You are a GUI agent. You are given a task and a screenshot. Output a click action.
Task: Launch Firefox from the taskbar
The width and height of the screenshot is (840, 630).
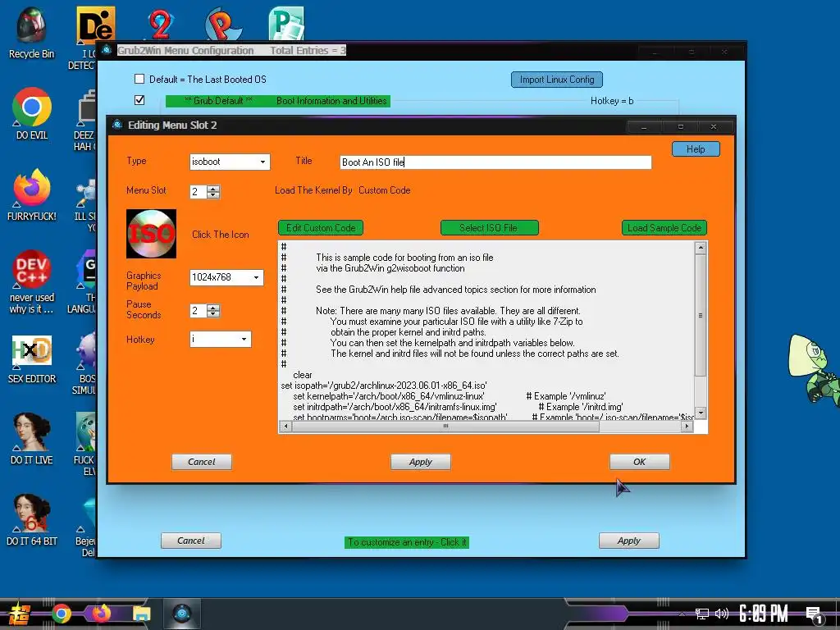(x=101, y=614)
